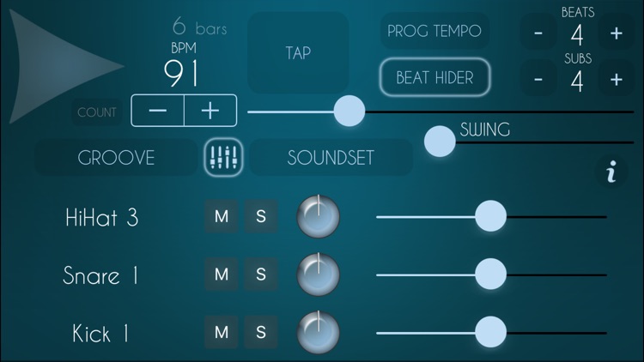Mute the HiHat 3 track
Viewport: 644px width, 362px height.
tap(222, 216)
